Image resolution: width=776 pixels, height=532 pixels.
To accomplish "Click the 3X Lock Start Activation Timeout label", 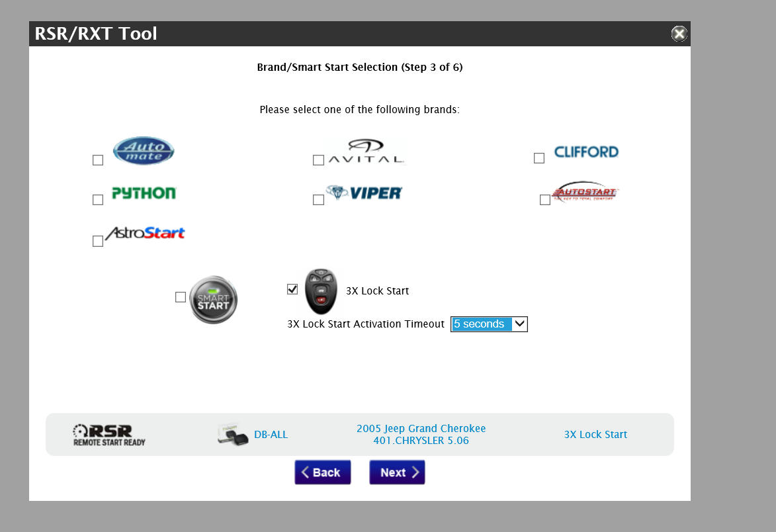I will coord(366,324).
